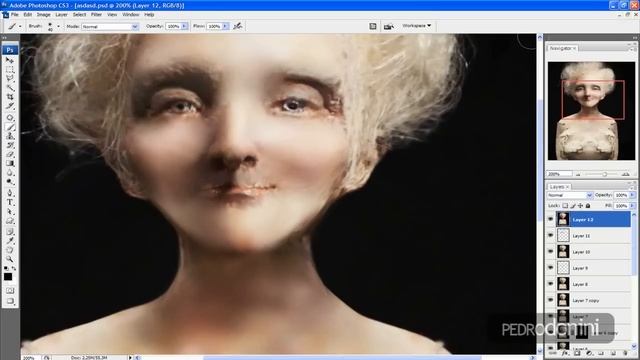This screenshot has width=640, height=360.
Task: Open the Edit menu
Action: pos(27,15)
